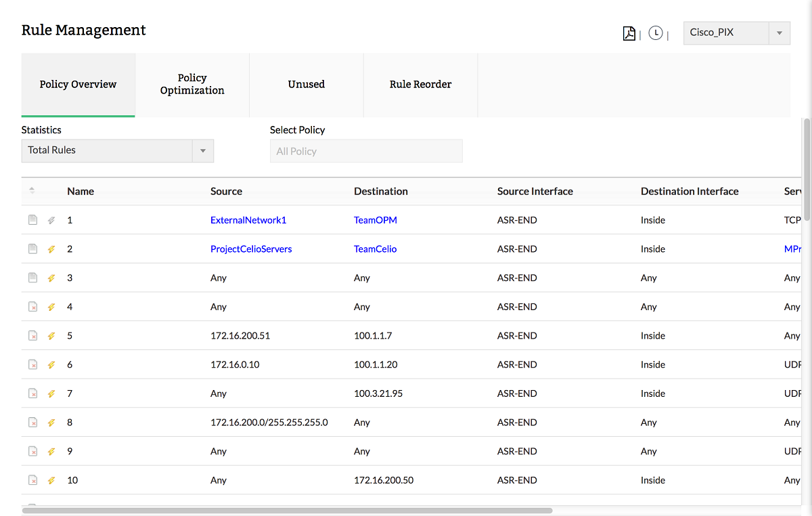The width and height of the screenshot is (812, 516).
Task: Toggle the greyed bolt icon on rule 1
Action: pyautogui.click(x=51, y=219)
